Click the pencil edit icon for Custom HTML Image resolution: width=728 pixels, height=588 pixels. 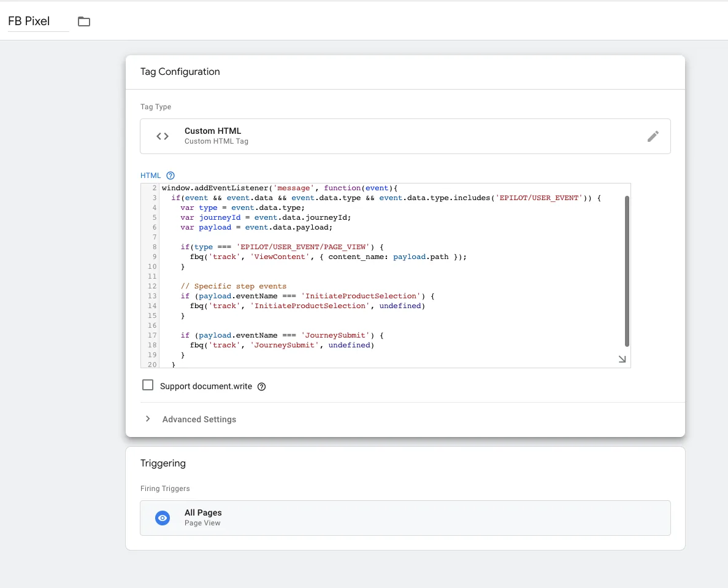click(x=653, y=136)
